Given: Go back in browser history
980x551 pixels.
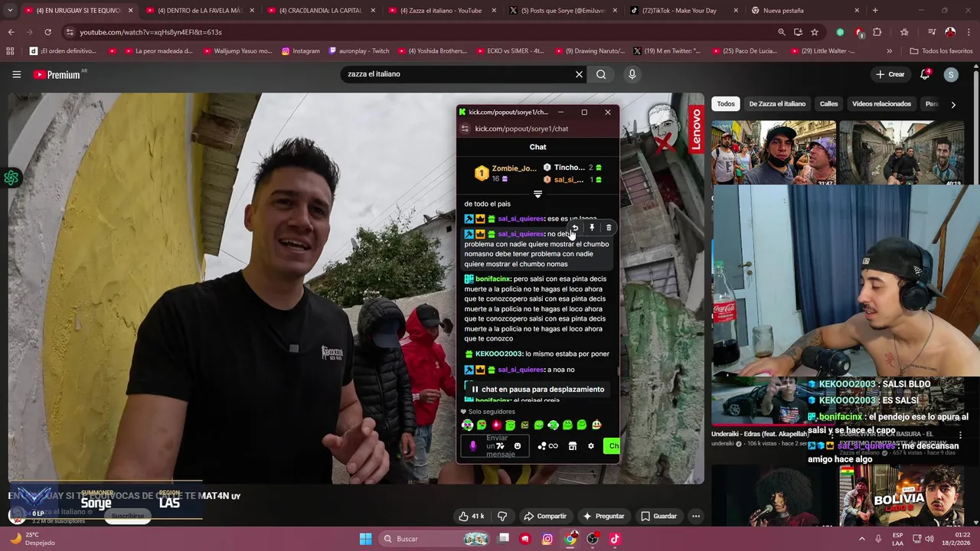Looking at the screenshot, I should click(x=11, y=32).
